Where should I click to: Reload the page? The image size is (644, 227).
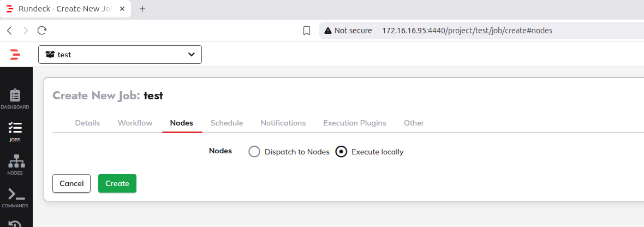tap(42, 31)
